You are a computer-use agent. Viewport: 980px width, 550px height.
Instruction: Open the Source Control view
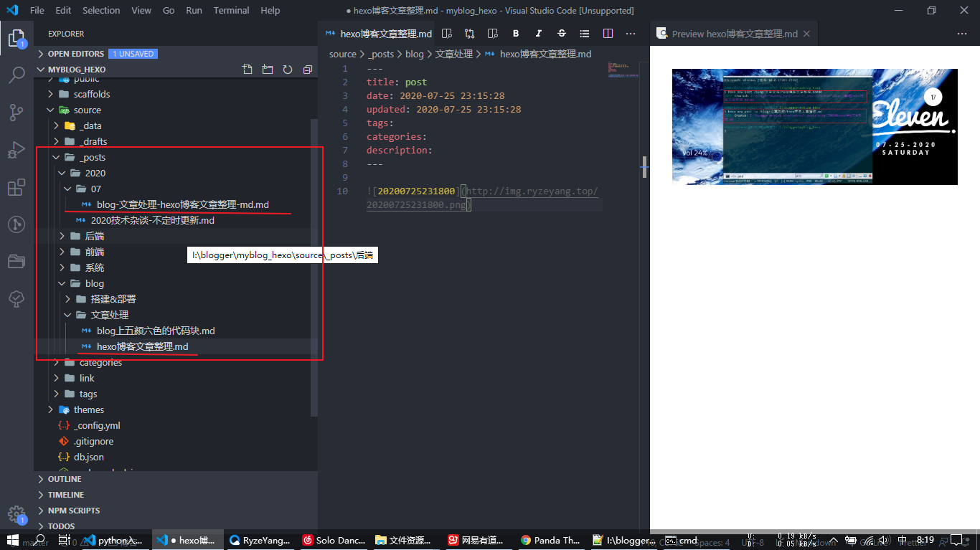(17, 110)
